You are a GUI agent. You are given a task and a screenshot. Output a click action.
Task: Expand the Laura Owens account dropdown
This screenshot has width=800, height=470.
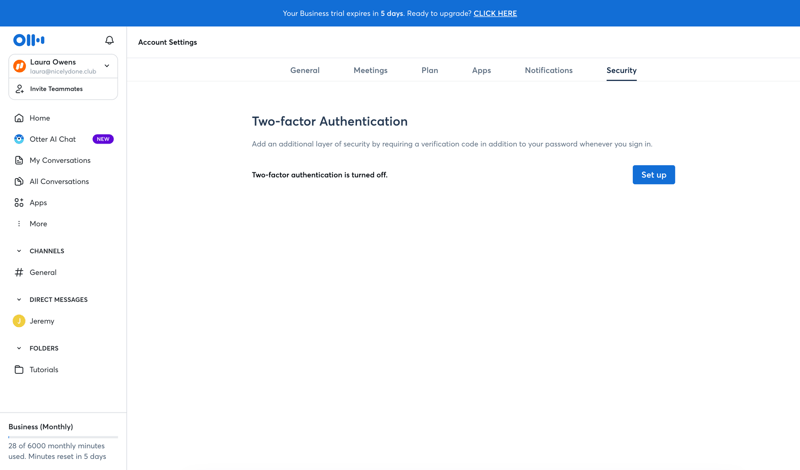click(x=107, y=66)
